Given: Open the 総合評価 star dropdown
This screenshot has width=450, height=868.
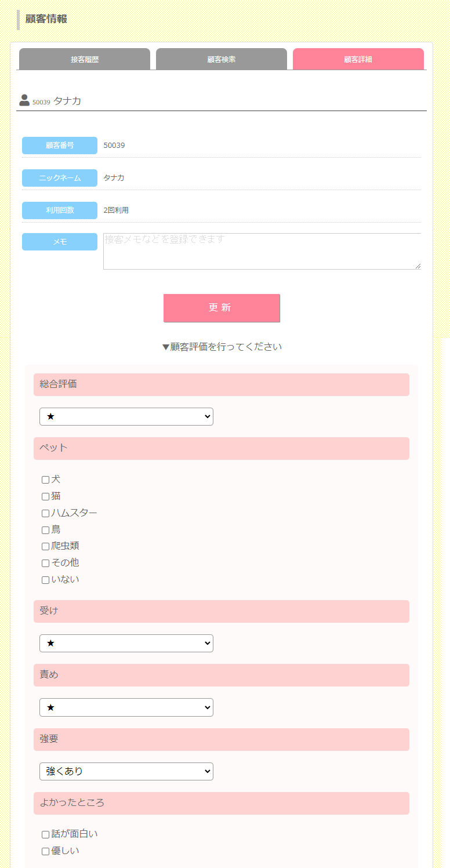Looking at the screenshot, I should 126,416.
